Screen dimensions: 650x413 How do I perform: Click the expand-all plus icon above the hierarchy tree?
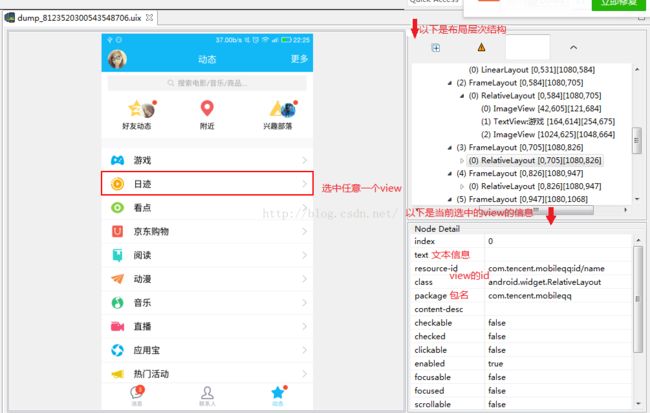pos(436,48)
